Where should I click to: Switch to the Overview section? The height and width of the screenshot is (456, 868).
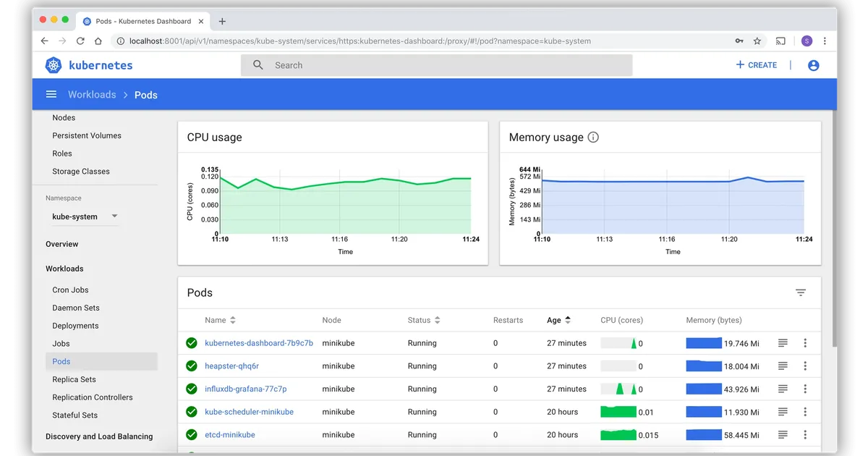tap(61, 244)
